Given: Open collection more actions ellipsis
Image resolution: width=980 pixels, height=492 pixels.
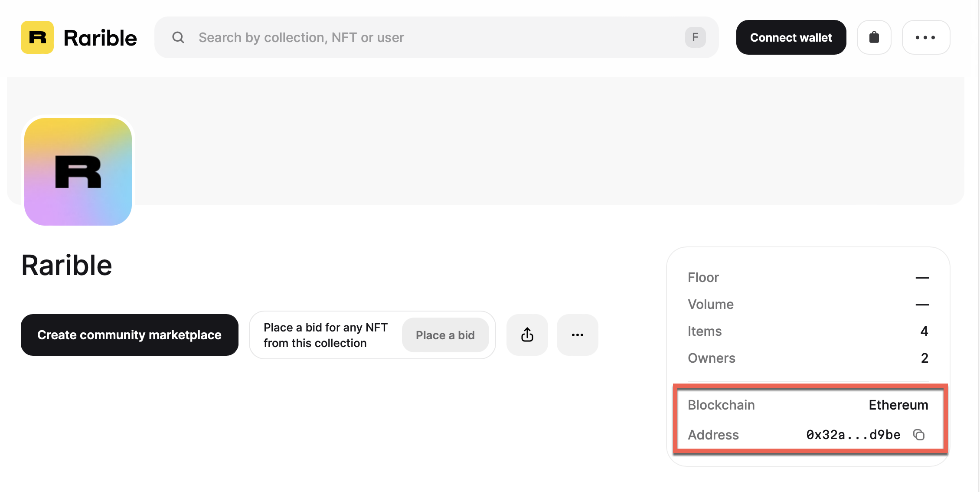Looking at the screenshot, I should (x=578, y=335).
